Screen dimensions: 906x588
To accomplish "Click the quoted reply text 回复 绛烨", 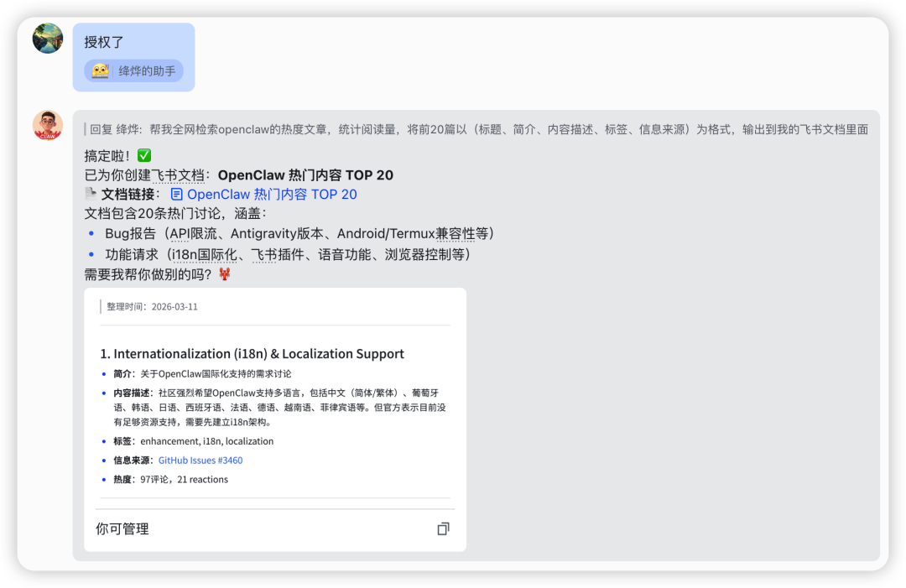I will [x=478, y=129].
